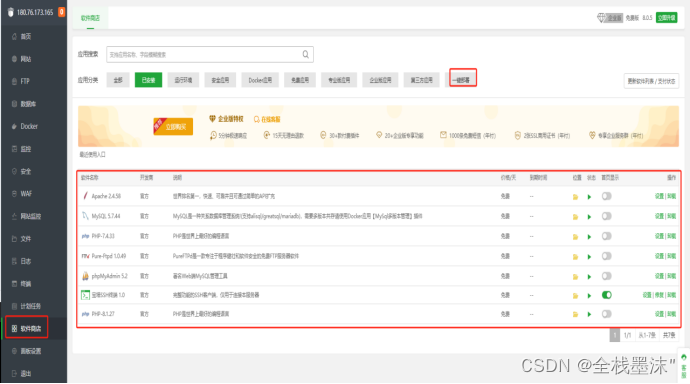Screen dimensions: 690x384
Task: Open the 宝塔SSH终端 1.0 folder icon
Action: pyautogui.click(x=575, y=296)
